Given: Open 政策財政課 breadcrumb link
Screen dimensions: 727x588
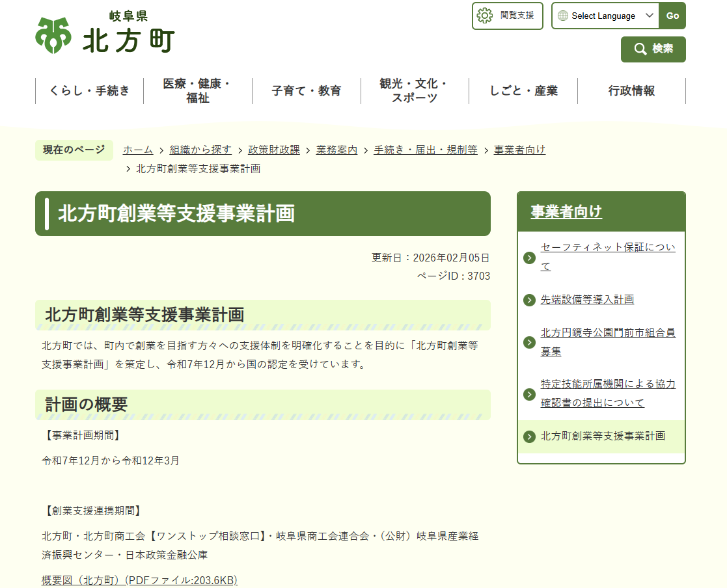Looking at the screenshot, I should click(274, 150).
